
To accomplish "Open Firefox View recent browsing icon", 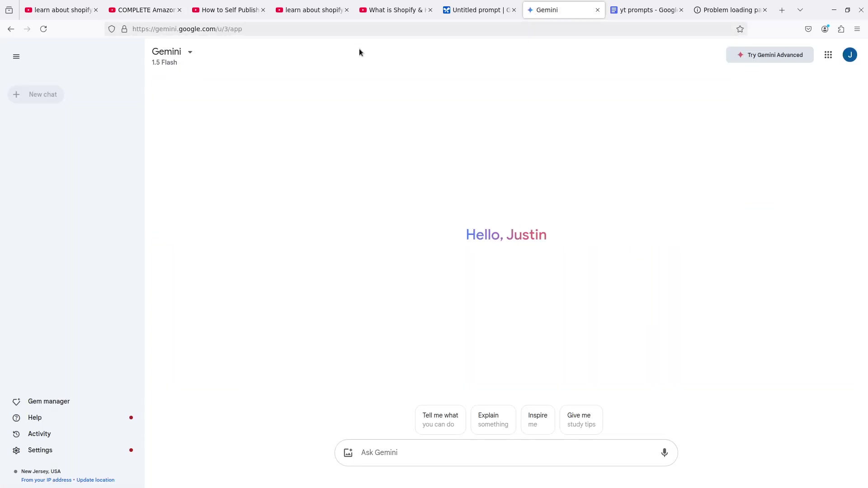I will (x=9, y=10).
